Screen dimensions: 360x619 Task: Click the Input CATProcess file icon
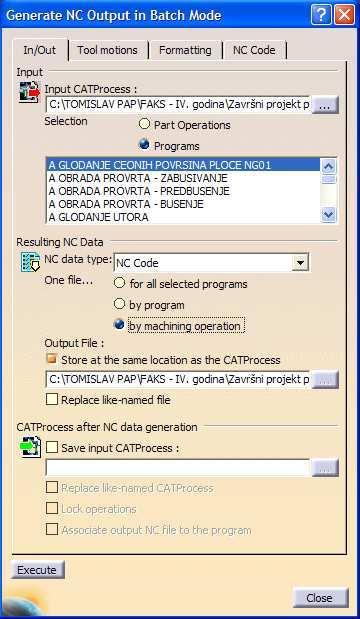[30, 92]
